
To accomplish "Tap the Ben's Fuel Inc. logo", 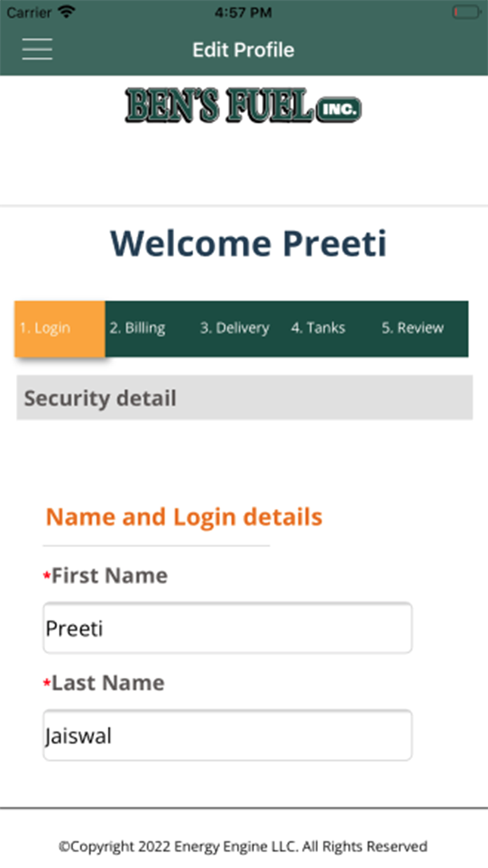I will click(243, 105).
